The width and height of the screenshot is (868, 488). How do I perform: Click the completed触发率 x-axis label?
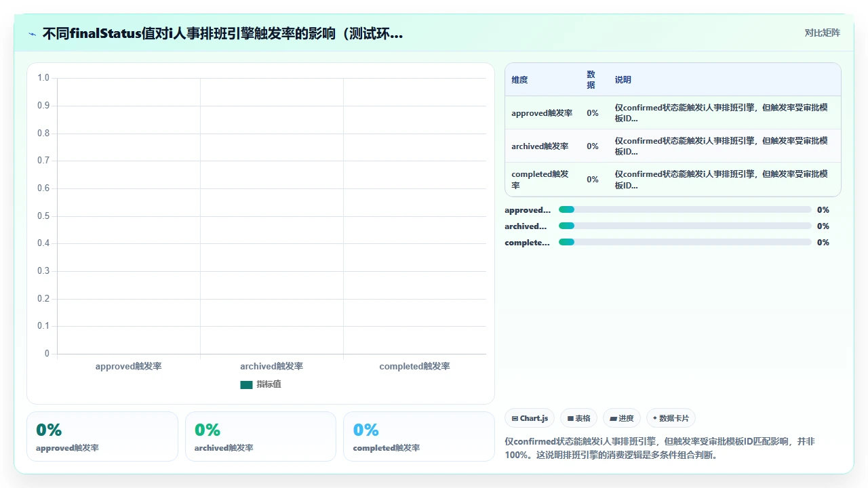[x=414, y=367]
